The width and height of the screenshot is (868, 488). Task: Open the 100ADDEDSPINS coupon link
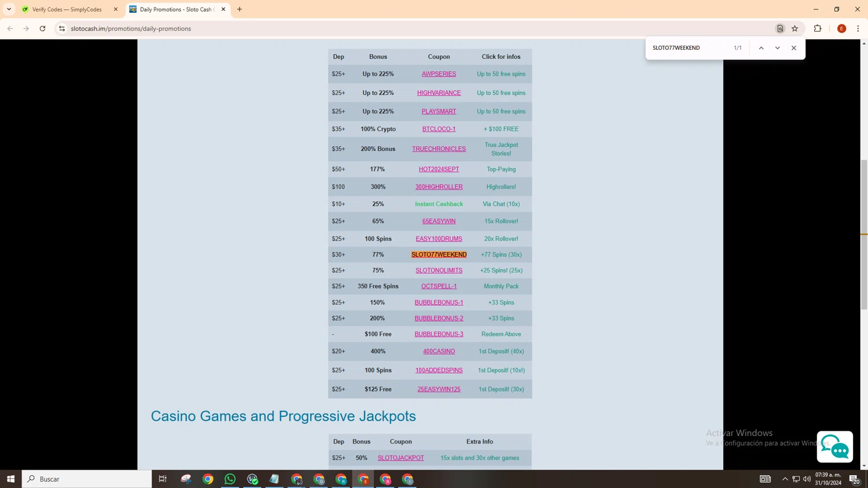click(439, 370)
